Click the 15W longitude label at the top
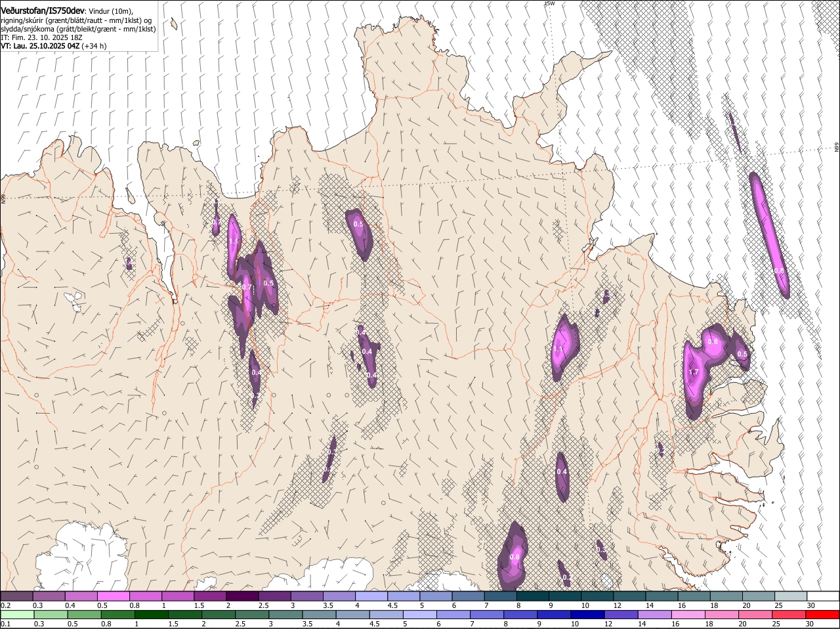Screen dimensions: 840x629 pos(550,3)
